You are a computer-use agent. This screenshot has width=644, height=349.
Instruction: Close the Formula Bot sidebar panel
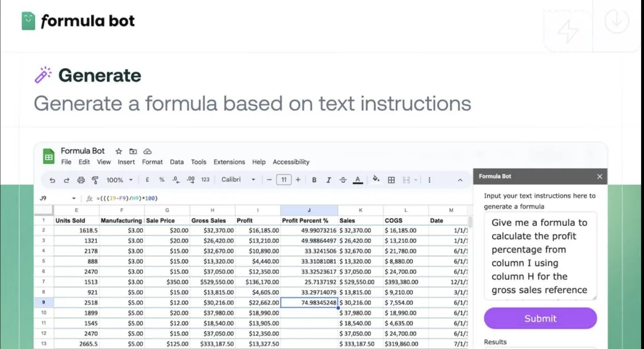pos(600,176)
